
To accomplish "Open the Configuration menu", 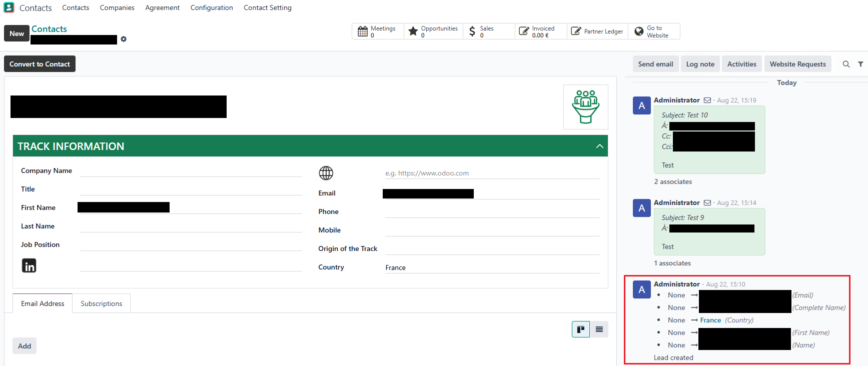I will [x=212, y=7].
